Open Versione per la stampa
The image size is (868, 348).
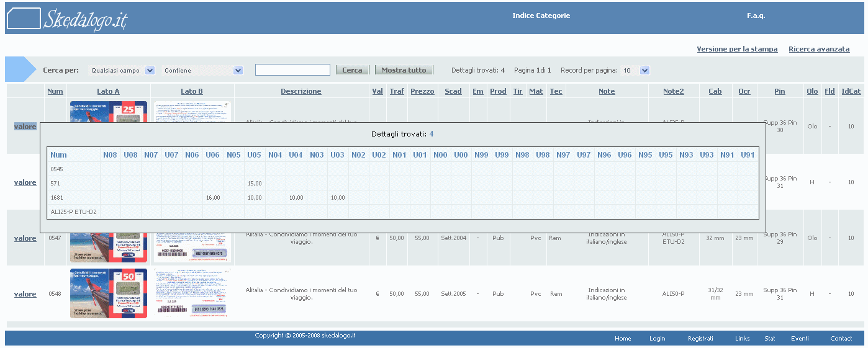tap(737, 49)
